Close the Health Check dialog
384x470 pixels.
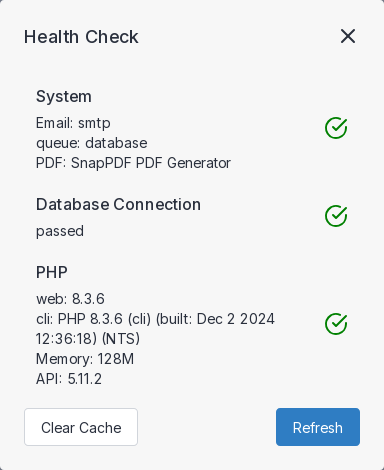[x=348, y=36]
